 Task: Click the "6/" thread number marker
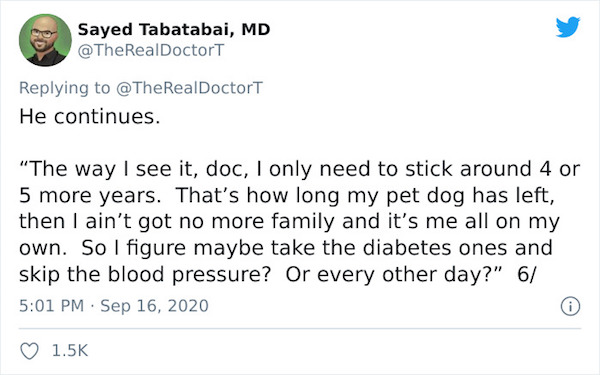(527, 274)
